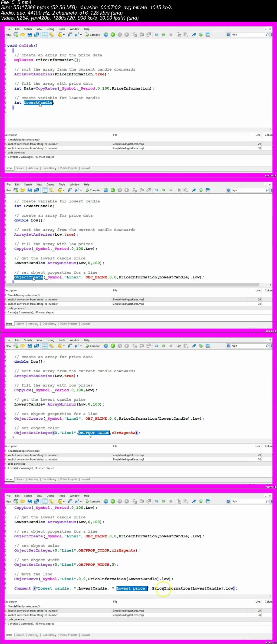Click the stop debugging icon in the 00:01:26 frame
Viewport: 277px width, 644px height.
tap(127, 35)
